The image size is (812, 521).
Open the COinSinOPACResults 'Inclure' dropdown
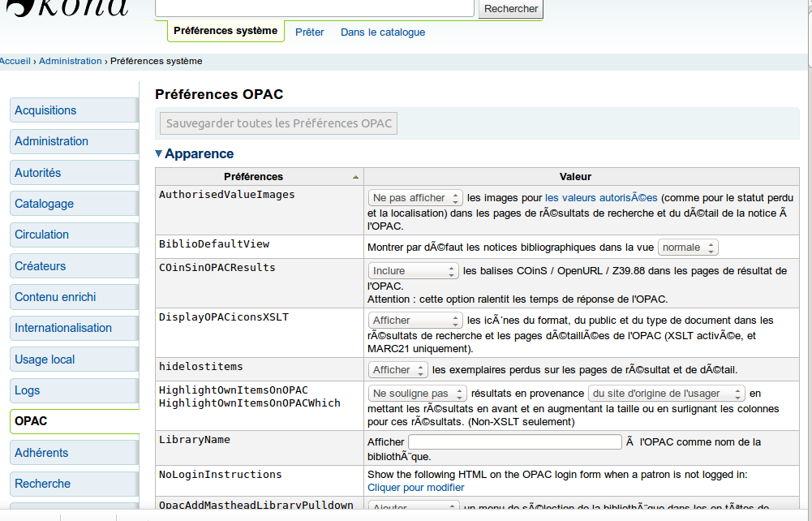[x=415, y=271]
